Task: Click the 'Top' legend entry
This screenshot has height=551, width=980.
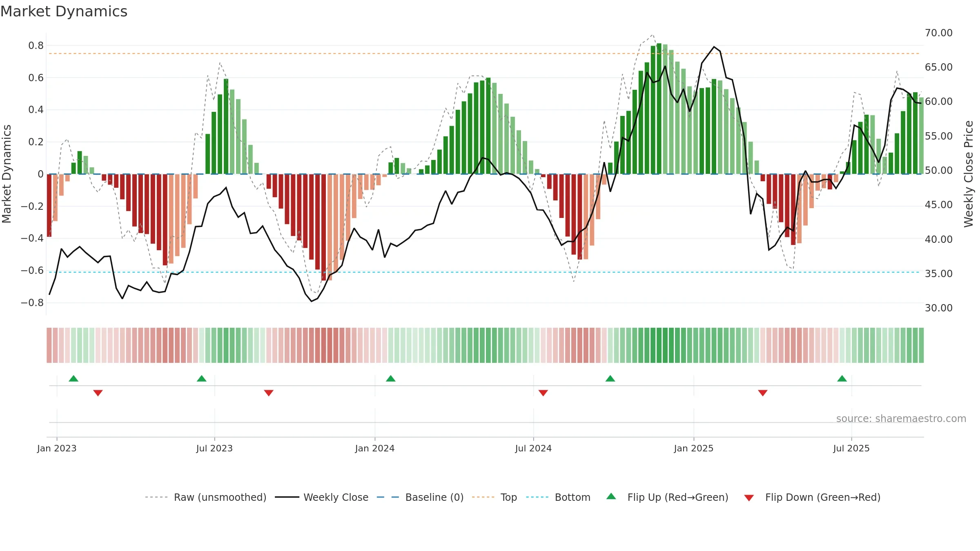Action: (x=494, y=497)
